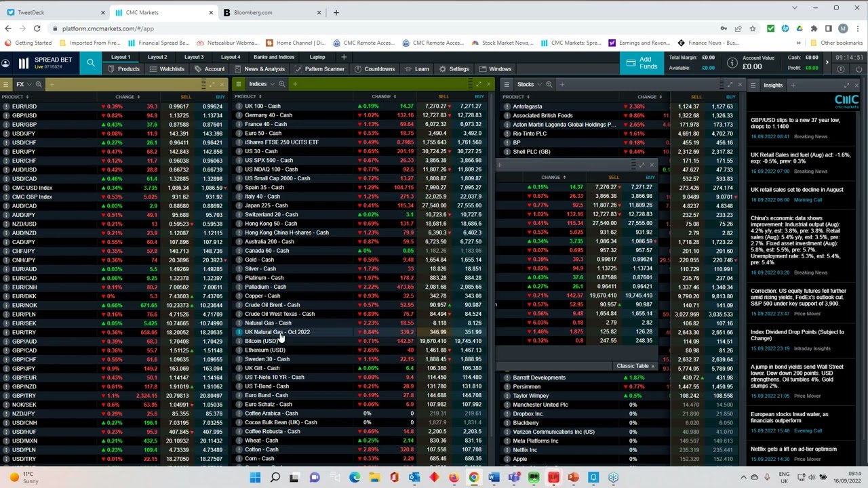The image size is (868, 488).
Task: Select UK 100 - Cash instrument
Action: tap(262, 106)
